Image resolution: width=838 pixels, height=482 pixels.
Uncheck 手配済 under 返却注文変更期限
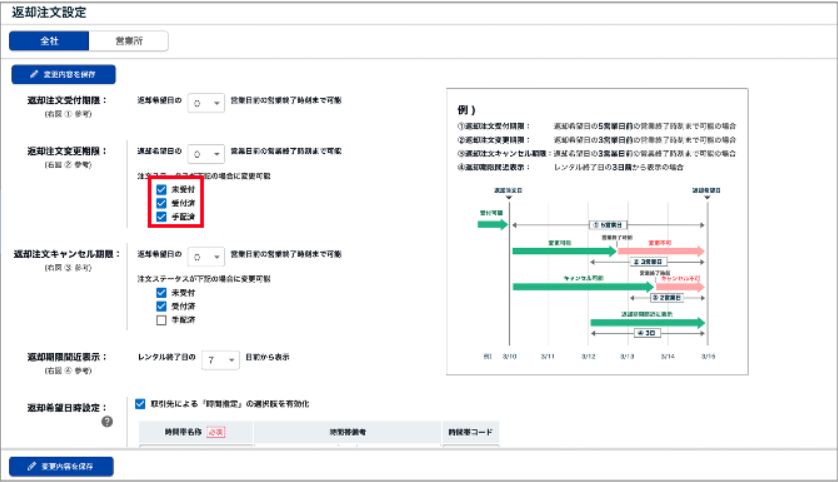[x=161, y=216]
